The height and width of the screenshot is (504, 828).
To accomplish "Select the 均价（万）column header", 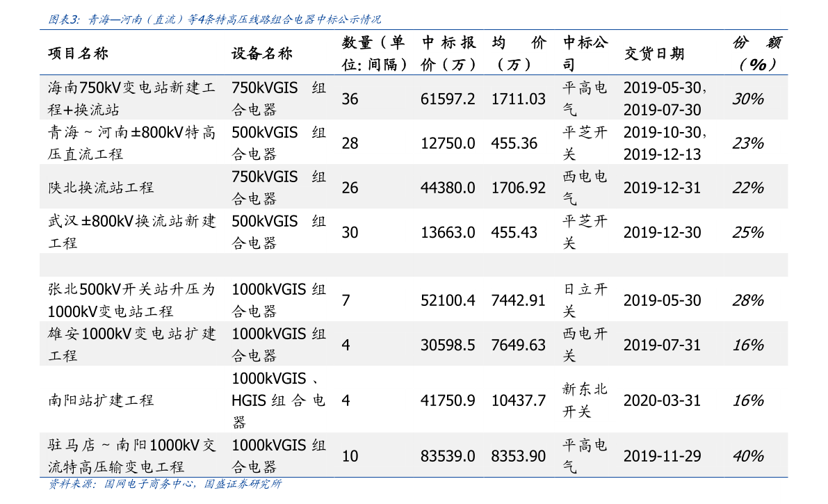I will [x=518, y=54].
